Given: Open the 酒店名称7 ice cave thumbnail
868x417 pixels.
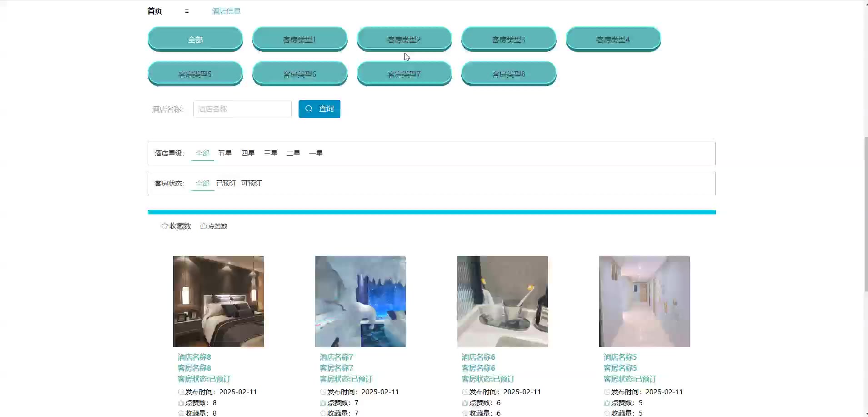Looking at the screenshot, I should coord(360,302).
